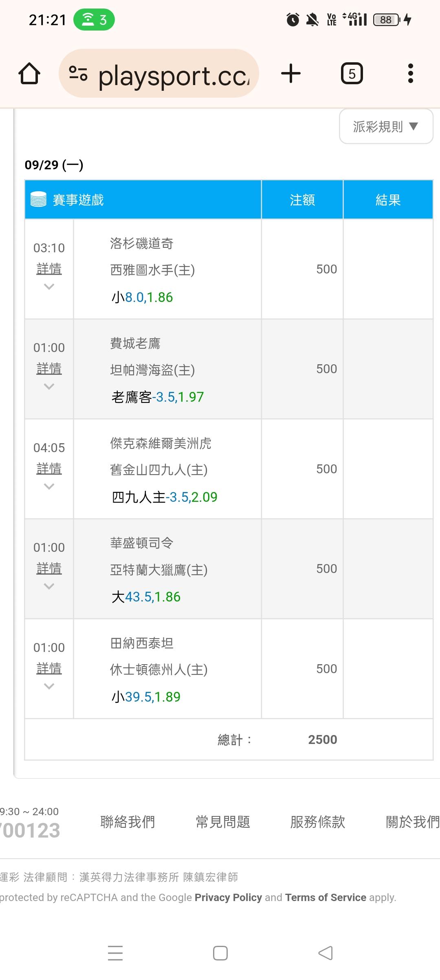This screenshot has height=980, width=440.
Task: Open 詳情 for 費城老鷹 game
Action: click(49, 369)
